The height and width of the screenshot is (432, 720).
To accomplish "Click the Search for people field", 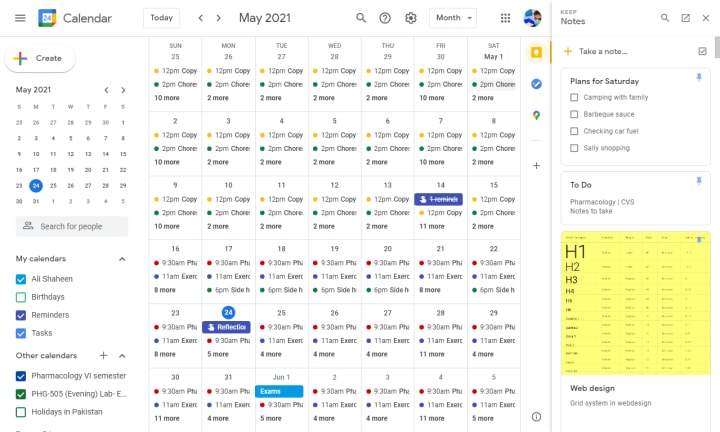I will 72,226.
